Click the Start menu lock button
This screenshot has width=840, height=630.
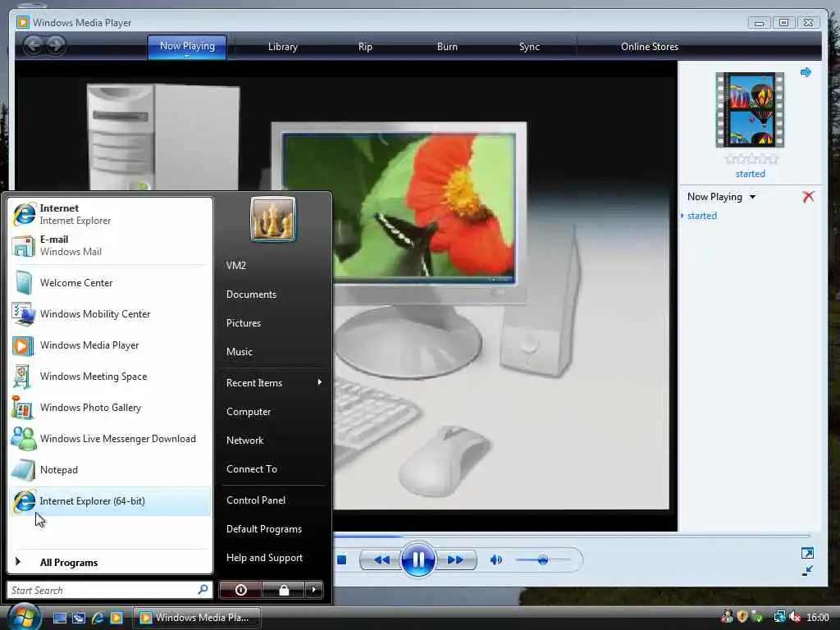click(284, 590)
